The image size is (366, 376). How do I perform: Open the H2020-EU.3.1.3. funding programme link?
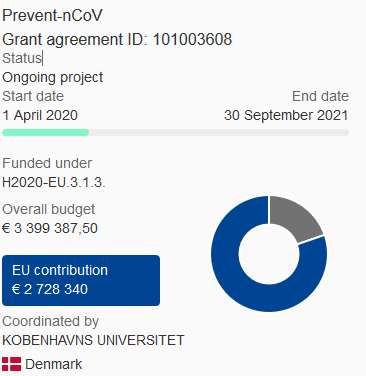54,182
